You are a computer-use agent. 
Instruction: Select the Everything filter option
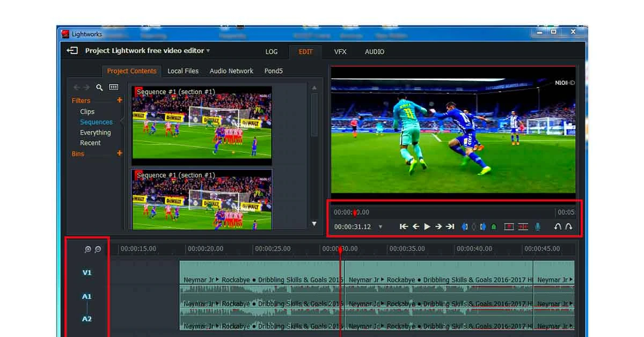click(97, 133)
